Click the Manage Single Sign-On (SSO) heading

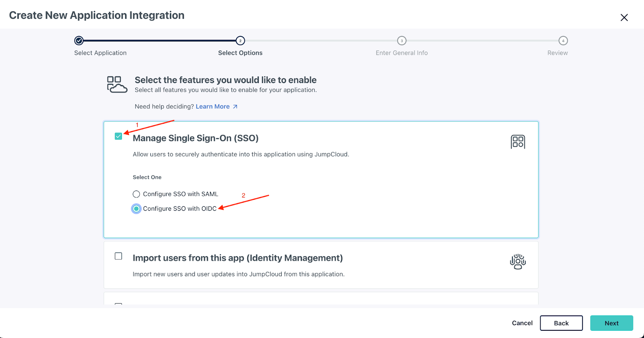[196, 138]
